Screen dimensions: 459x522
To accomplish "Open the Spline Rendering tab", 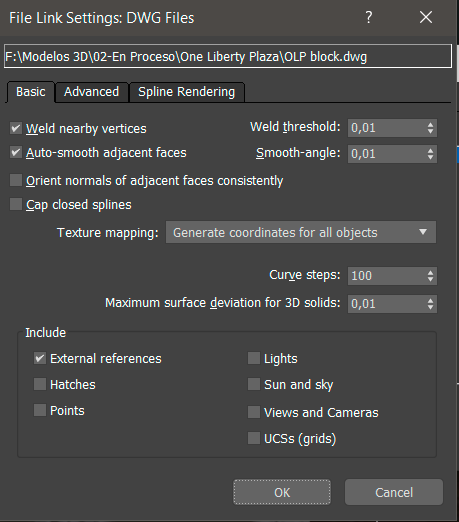I will pyautogui.click(x=187, y=92).
